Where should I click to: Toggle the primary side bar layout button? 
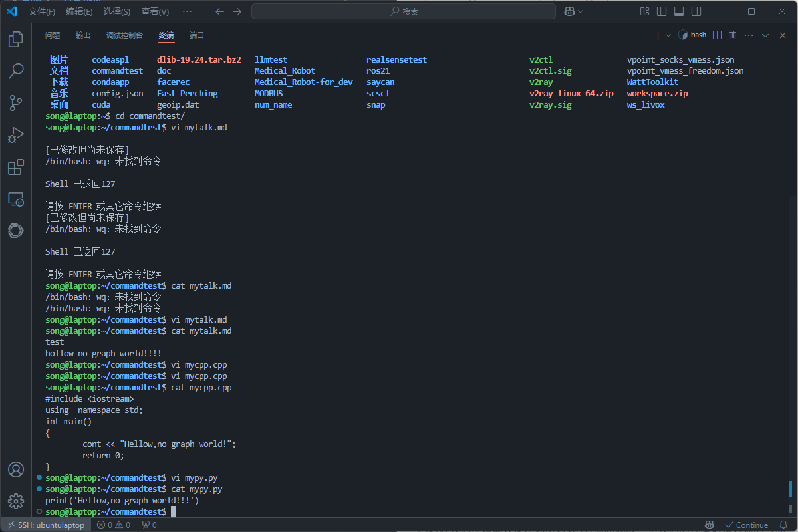[x=662, y=11]
